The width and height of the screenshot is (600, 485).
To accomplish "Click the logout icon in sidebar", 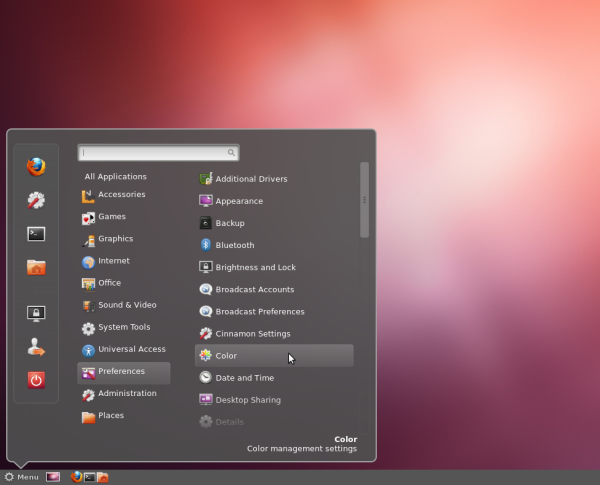I will (x=36, y=347).
